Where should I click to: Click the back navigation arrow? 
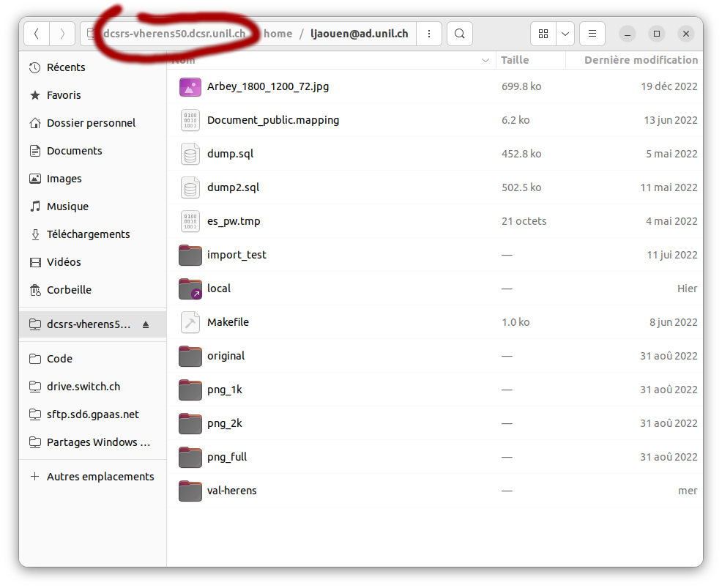click(37, 34)
